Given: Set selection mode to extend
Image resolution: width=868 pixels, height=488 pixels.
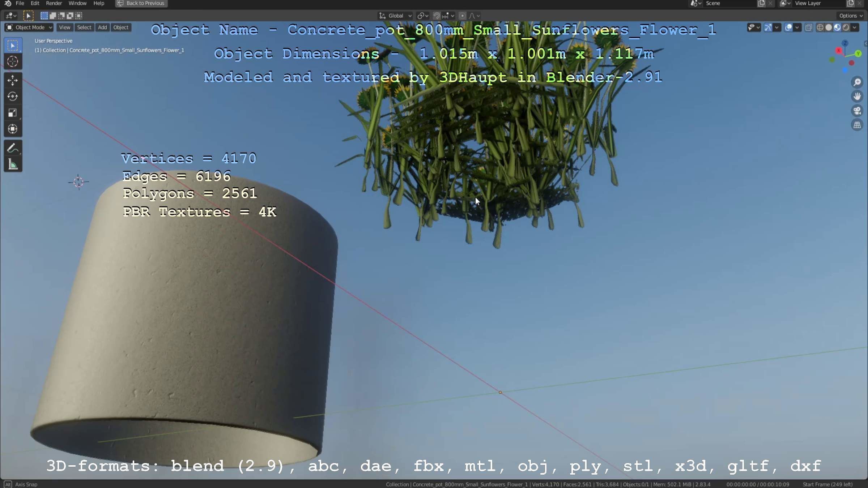Looking at the screenshot, I should (x=53, y=16).
